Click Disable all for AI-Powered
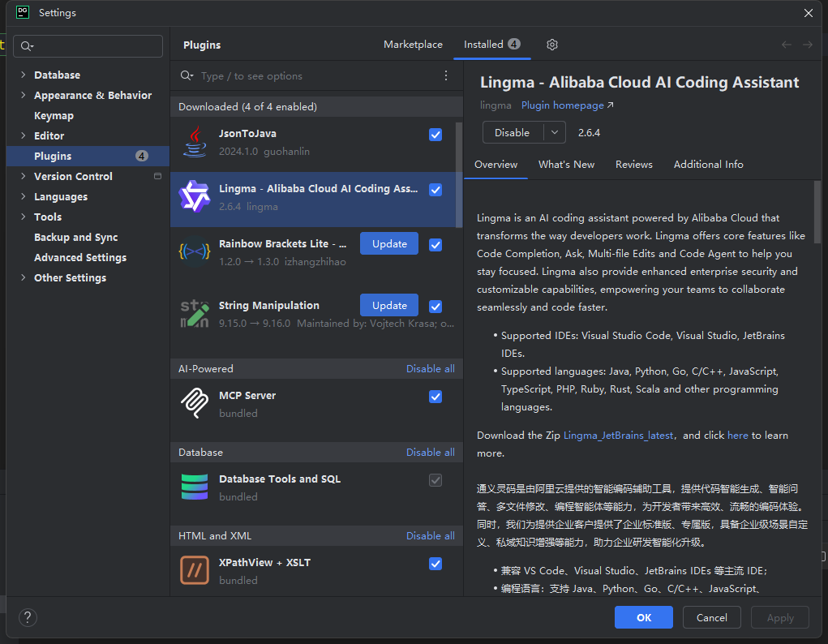 (x=431, y=369)
